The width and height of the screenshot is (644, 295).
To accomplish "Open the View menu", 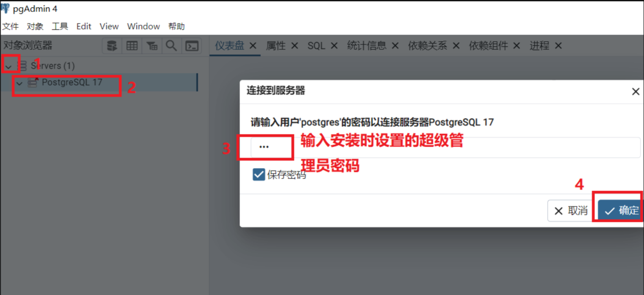I will (x=109, y=26).
